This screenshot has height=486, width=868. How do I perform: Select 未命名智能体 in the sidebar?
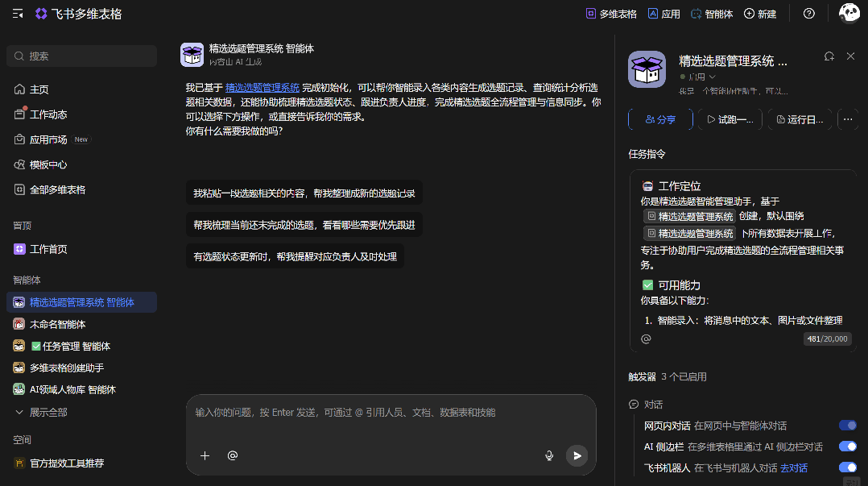82,324
